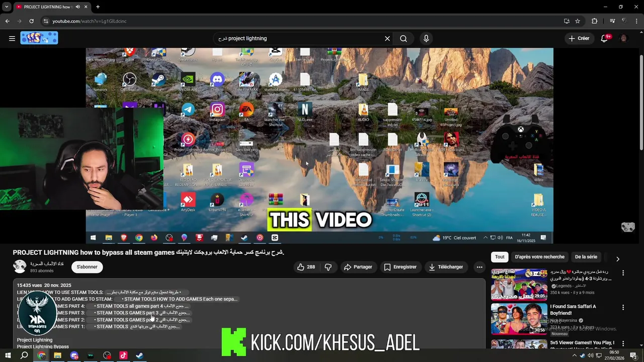Download the video via Télécharger
Screen dimensions: 644x362
(x=446, y=267)
